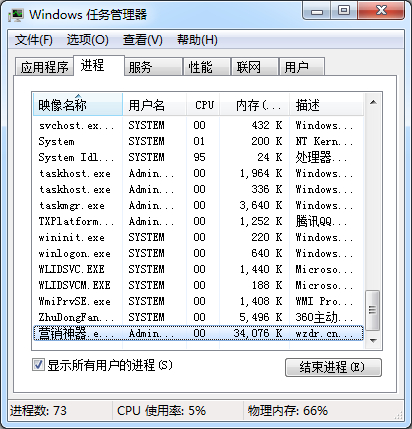This screenshot has height=429, width=412.
Task: Open the 选项(O) menu
Action: [x=88, y=40]
